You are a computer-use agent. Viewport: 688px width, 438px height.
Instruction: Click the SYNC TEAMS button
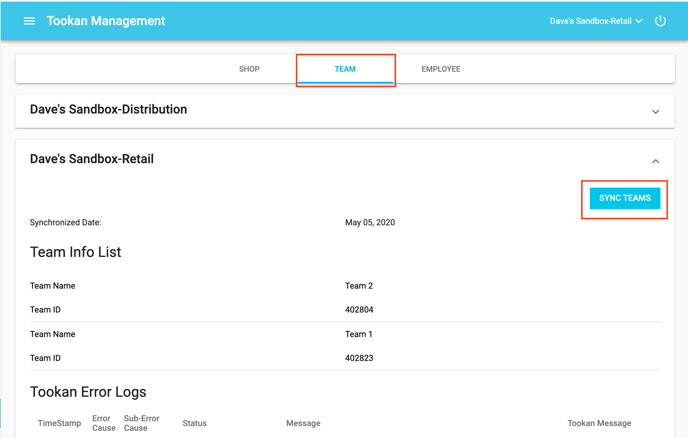click(x=625, y=198)
